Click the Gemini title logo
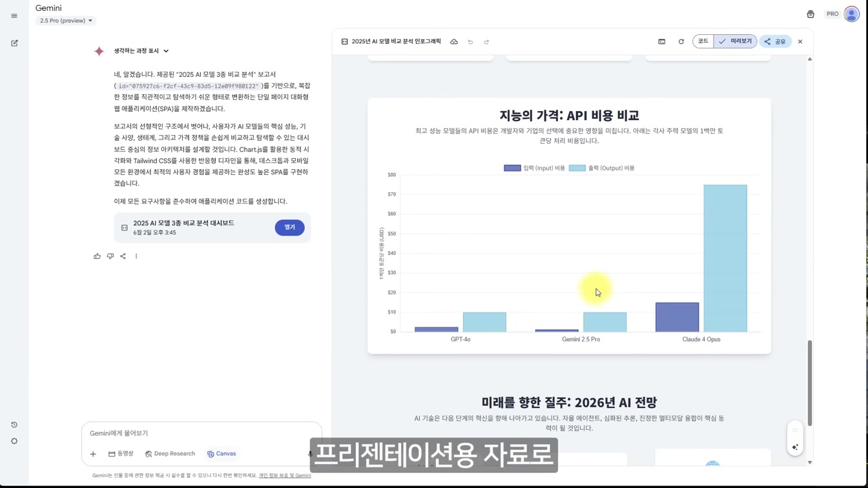Screen dimensions: 868x488 pos(48,8)
